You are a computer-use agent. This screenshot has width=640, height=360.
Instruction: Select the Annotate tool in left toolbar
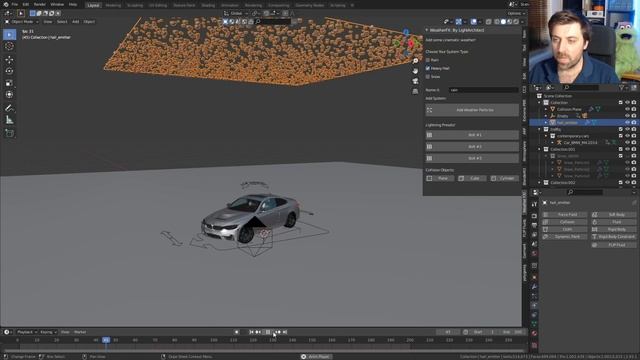click(9, 108)
